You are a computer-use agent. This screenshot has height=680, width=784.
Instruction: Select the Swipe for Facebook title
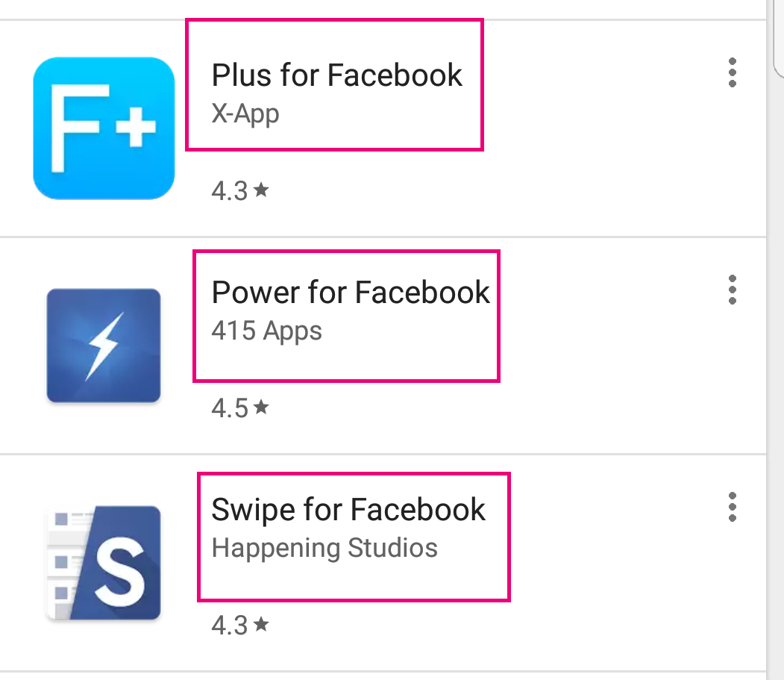[x=348, y=511]
